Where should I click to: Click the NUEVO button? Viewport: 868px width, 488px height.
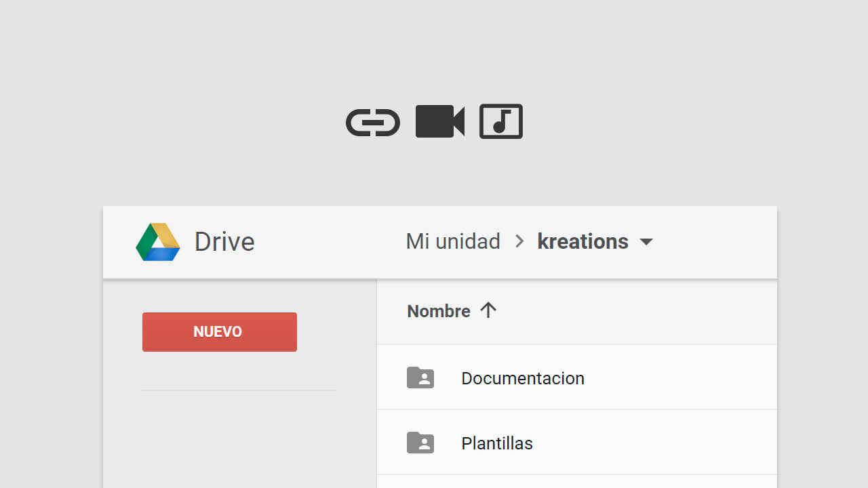pyautogui.click(x=220, y=332)
